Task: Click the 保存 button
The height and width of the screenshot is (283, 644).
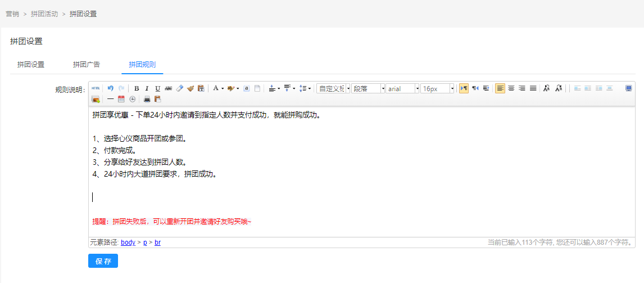Action: (103, 261)
